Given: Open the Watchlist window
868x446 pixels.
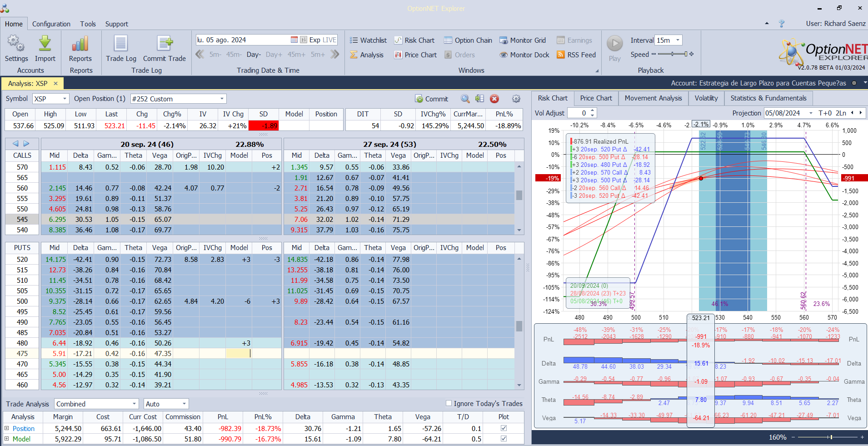Looking at the screenshot, I should pos(368,40).
